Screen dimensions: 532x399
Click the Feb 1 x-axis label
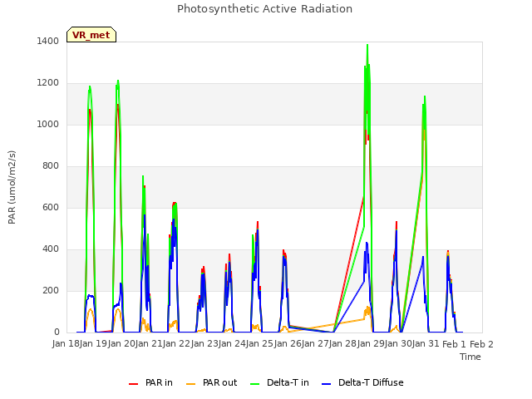[x=454, y=344]
